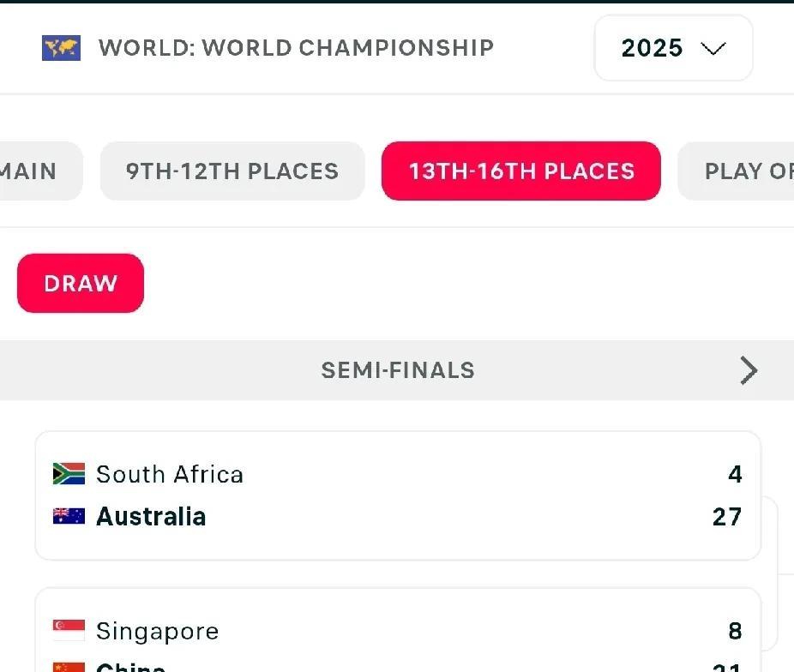The width and height of the screenshot is (794, 672).
Task: Click Australia's score of 27
Action: (726, 517)
